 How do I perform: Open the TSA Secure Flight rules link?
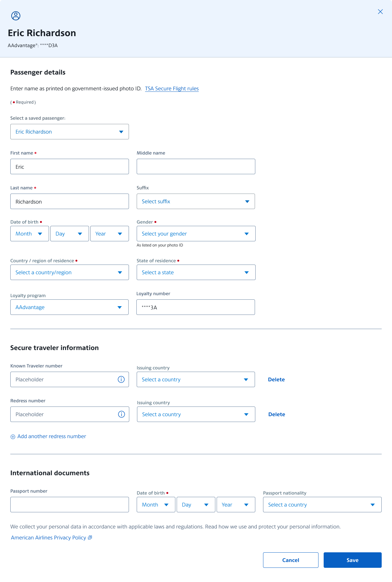point(172,89)
